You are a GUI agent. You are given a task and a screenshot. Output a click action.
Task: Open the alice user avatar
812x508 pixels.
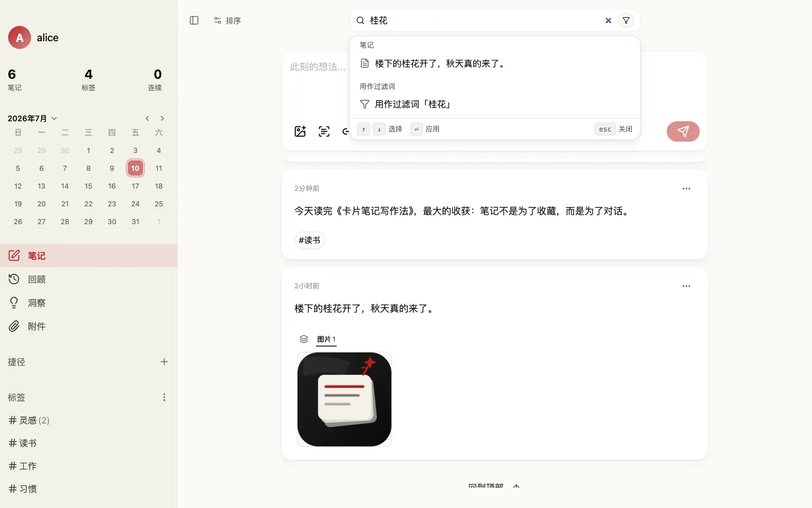click(x=20, y=37)
